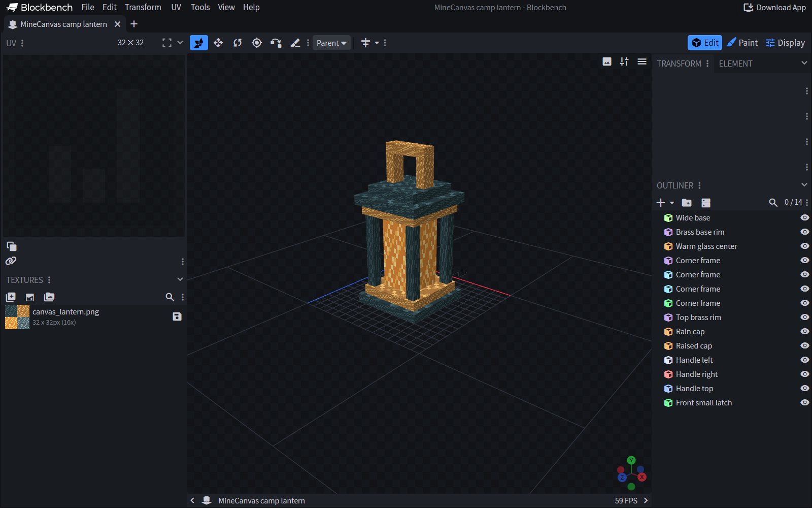Open the Transform menu
812x508 pixels.
[x=143, y=7]
